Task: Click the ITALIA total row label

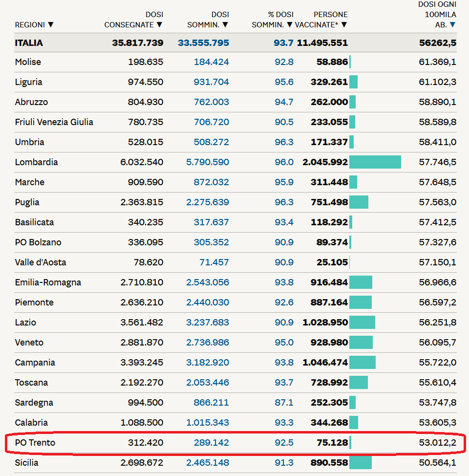Action: point(29,43)
